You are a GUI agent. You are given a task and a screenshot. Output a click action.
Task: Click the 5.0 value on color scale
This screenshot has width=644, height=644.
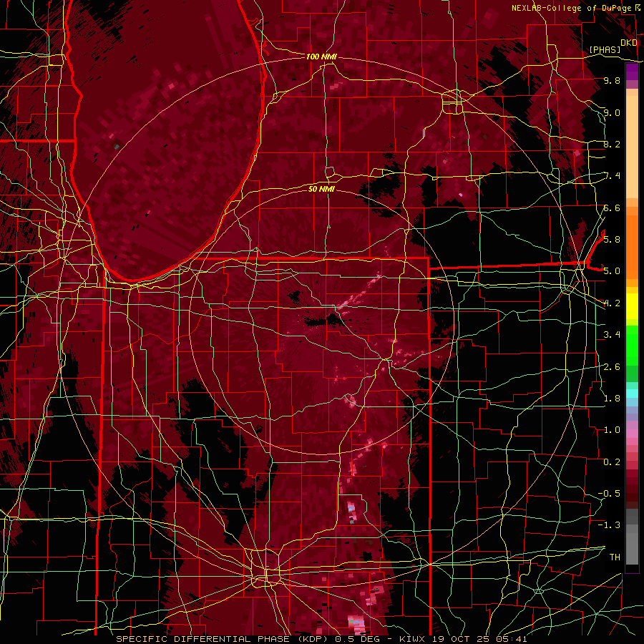pyautogui.click(x=612, y=271)
